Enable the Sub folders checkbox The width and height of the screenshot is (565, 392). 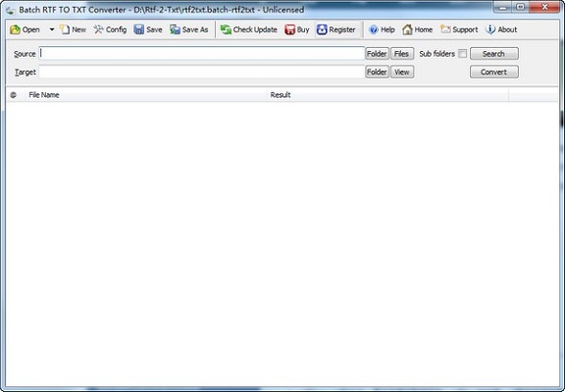pyautogui.click(x=462, y=54)
